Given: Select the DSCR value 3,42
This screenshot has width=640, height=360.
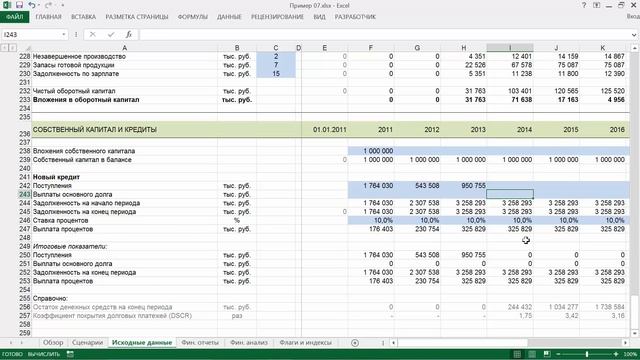Looking at the screenshot, I should (x=556, y=316).
